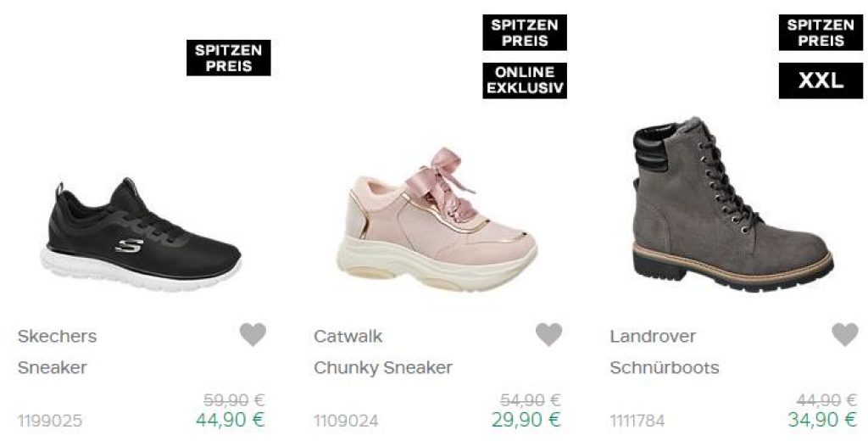
Task: Select the Landrover brand label
Action: pos(653,337)
